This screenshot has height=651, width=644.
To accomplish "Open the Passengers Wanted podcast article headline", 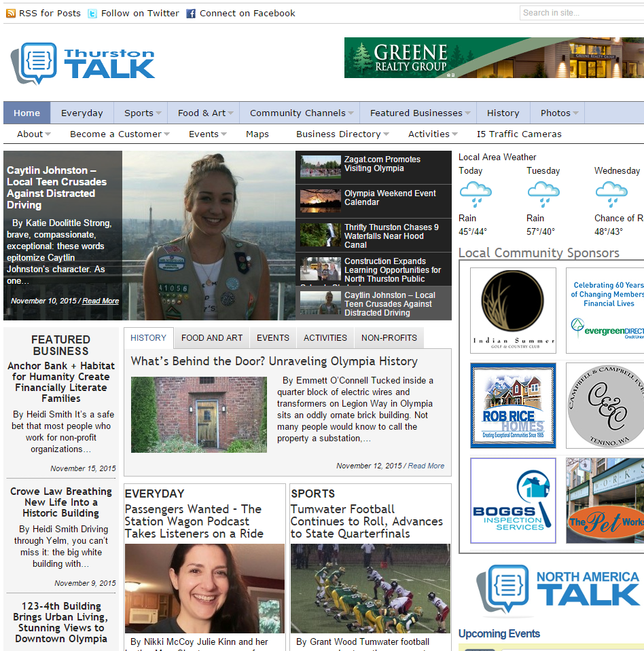I will 194,521.
